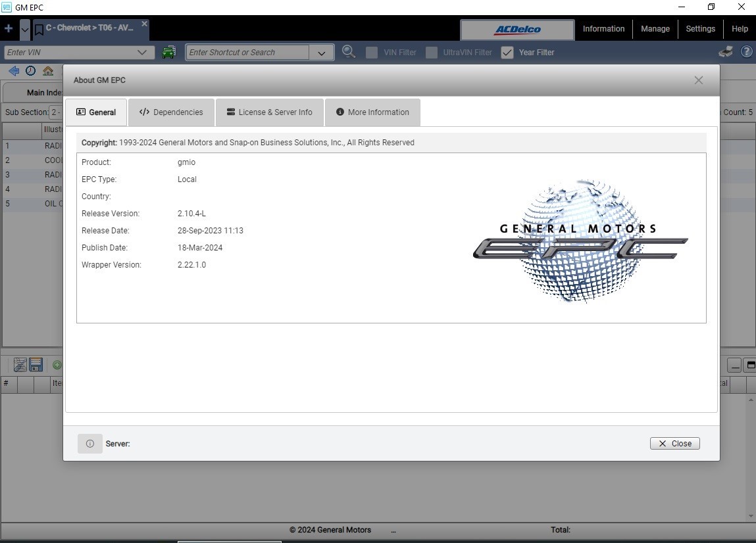Click the blue back arrow icon

(x=14, y=71)
